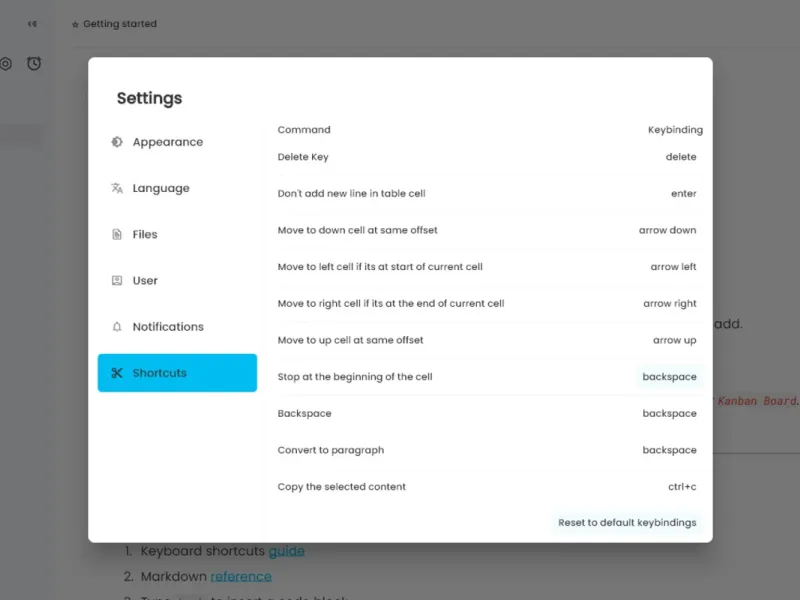
Task: Click the star icon beside Getting started
Action: point(75,24)
